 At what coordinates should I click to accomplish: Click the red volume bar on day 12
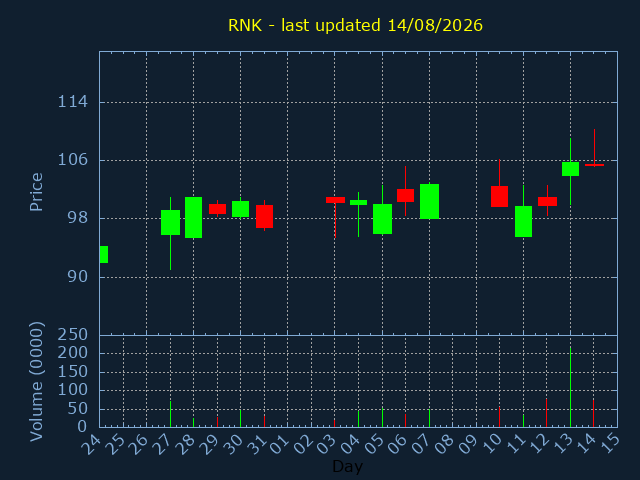coord(547,413)
